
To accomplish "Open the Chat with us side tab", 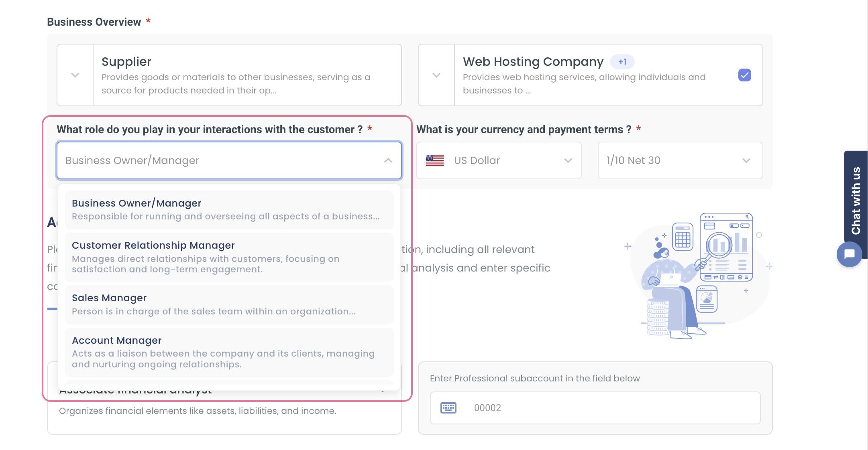I will [x=856, y=197].
